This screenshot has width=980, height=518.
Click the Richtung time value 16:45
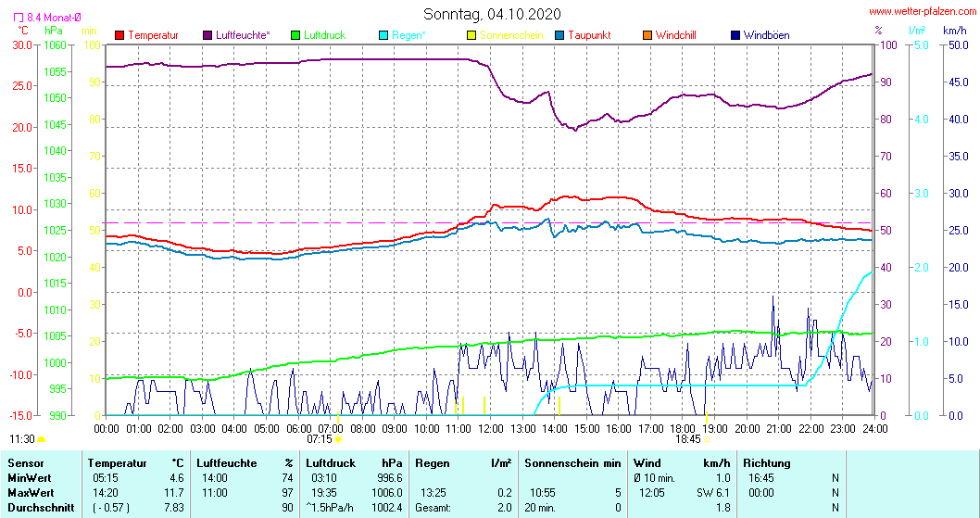pyautogui.click(x=761, y=478)
